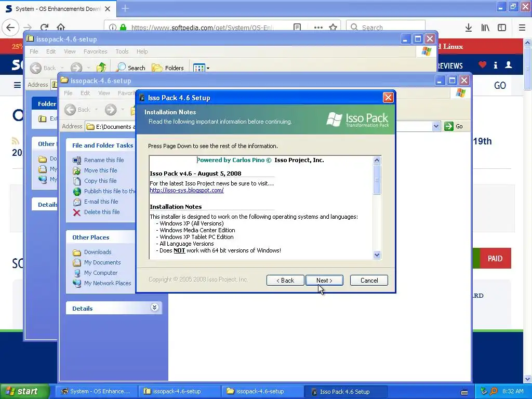
Task: Open page actions three-dot menu
Action: click(x=318, y=28)
